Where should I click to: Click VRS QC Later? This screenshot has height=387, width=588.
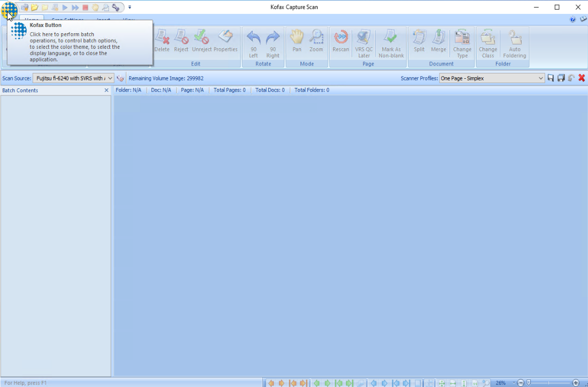pyautogui.click(x=364, y=44)
